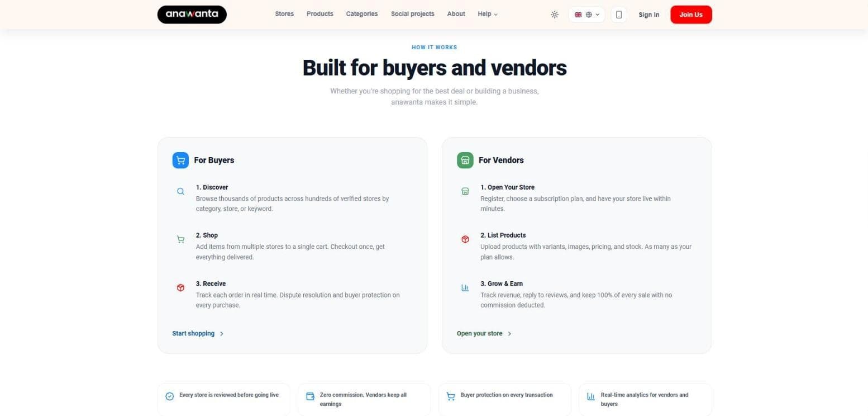
Task: Follow the Start shopping link
Action: point(198,333)
